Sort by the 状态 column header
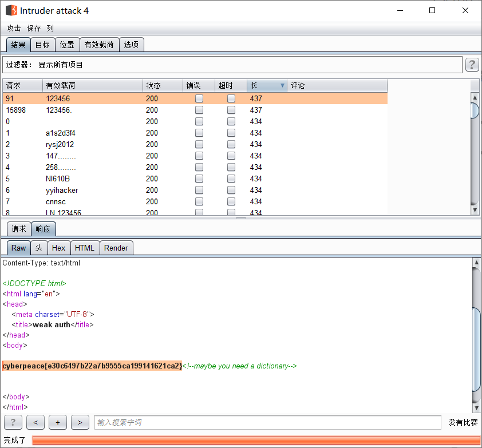Viewport: 482px width, 448px height. [163, 85]
